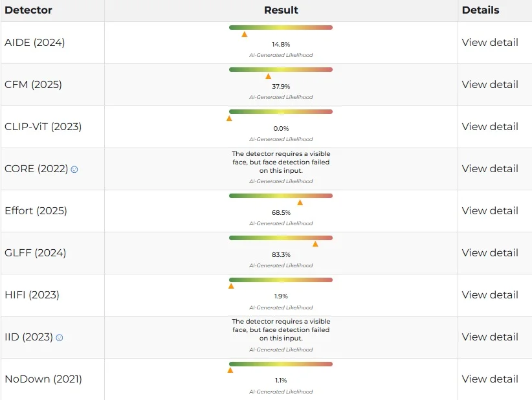Show details for IID (2023) result
This screenshot has width=532, height=400.
coord(490,337)
